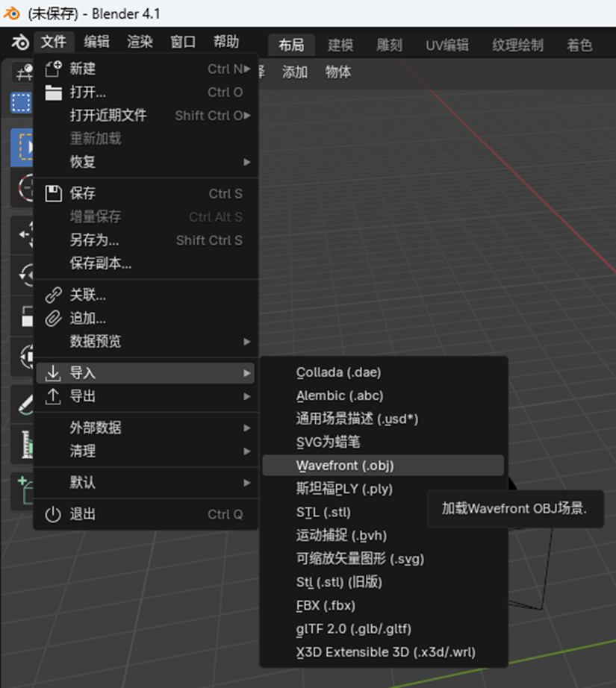Click the paperclip icon beside 追加
The image size is (616, 688).
pos(53,319)
